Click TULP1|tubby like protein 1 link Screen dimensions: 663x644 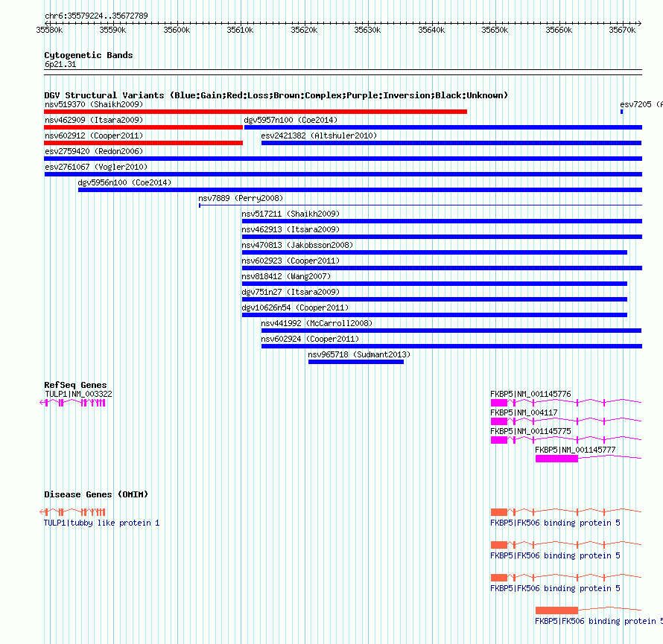pos(101,523)
